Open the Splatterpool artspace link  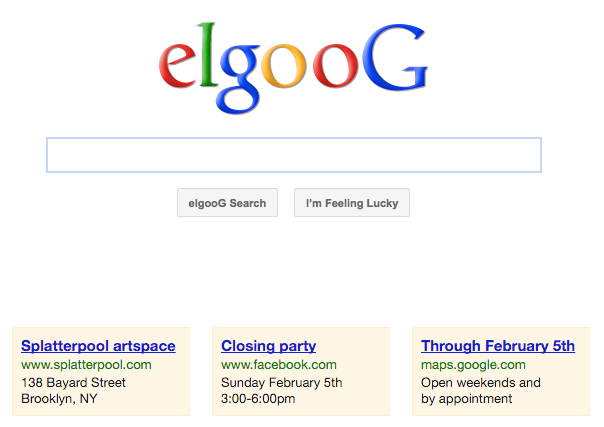[98, 346]
